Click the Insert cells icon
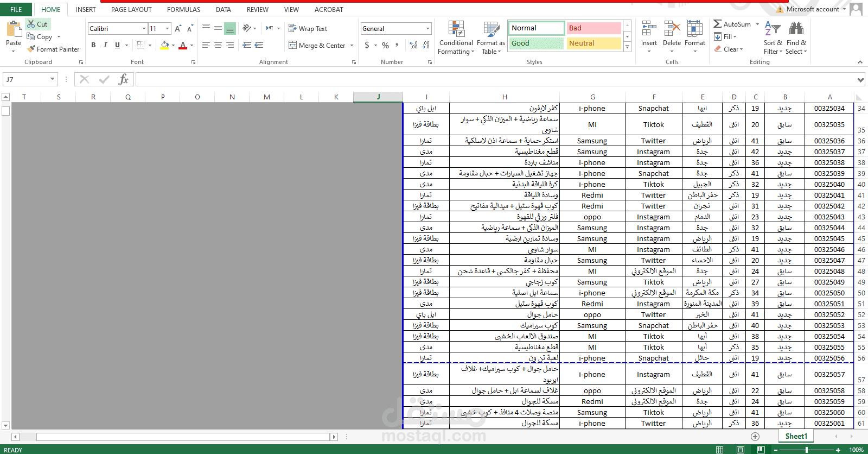 [x=649, y=29]
